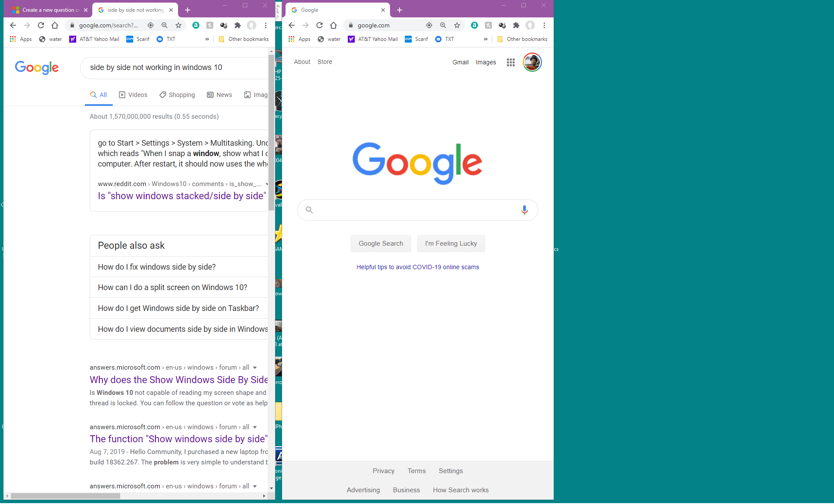The width and height of the screenshot is (834, 504).
Task: Open Settings in the Google homepage footer
Action: click(451, 471)
